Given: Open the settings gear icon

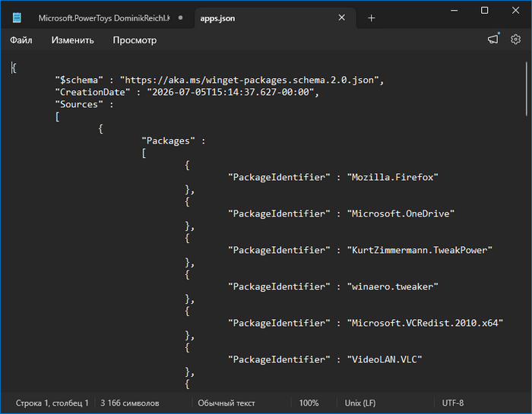Looking at the screenshot, I should (x=515, y=40).
